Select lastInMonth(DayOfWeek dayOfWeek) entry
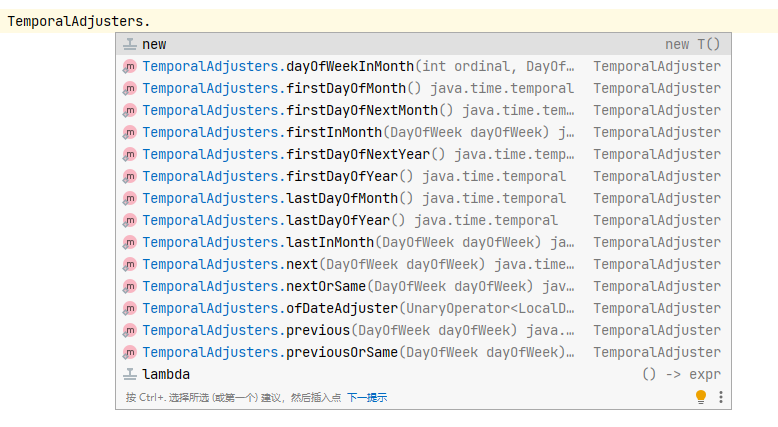Image resolution: width=778 pixels, height=427 pixels. pyautogui.click(x=423, y=242)
